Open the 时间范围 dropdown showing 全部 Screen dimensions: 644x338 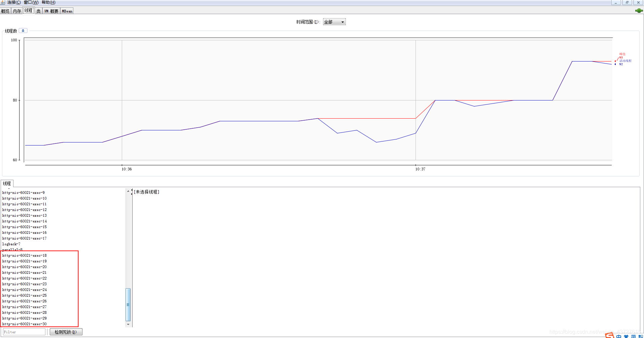point(334,22)
